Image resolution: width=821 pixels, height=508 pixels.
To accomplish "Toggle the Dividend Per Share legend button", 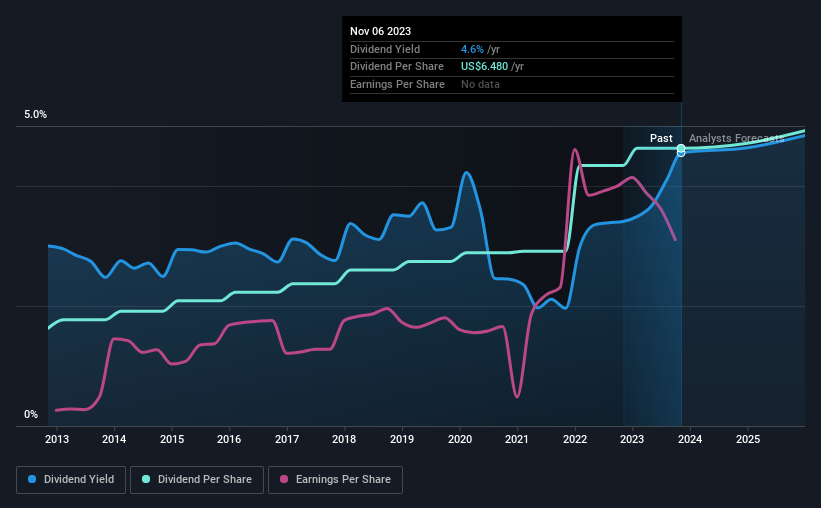I will pyautogui.click(x=197, y=480).
